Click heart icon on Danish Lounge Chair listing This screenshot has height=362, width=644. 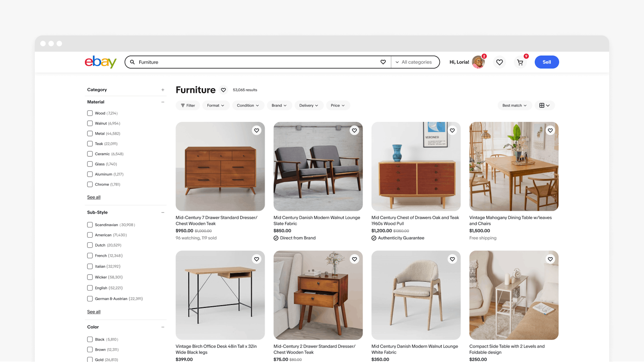[x=355, y=130]
